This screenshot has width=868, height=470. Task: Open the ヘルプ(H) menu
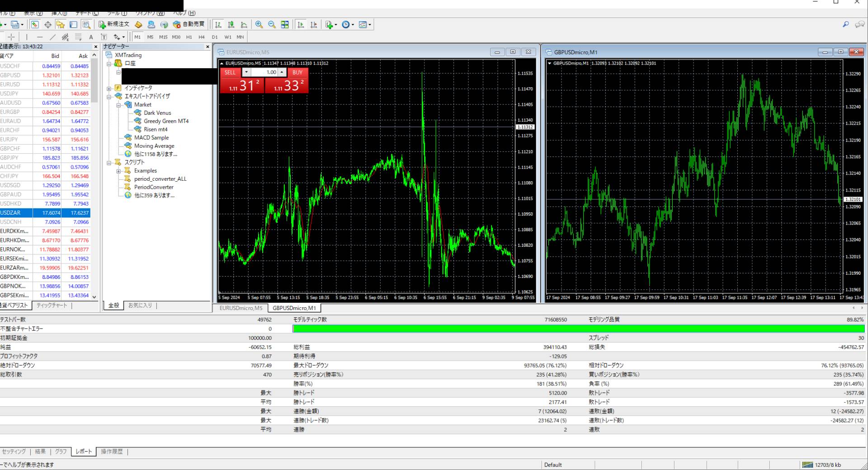[185, 13]
